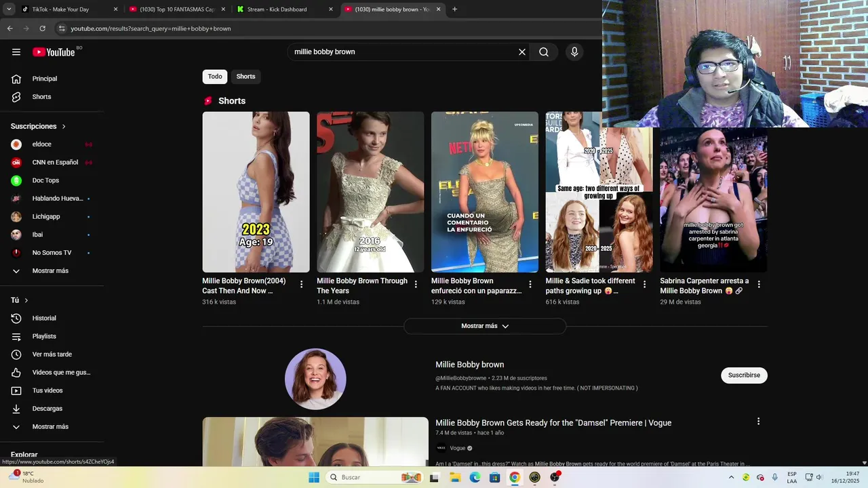Open 'Millie & Sadie took different paths' title
This screenshot has height=488, width=868.
[591, 286]
